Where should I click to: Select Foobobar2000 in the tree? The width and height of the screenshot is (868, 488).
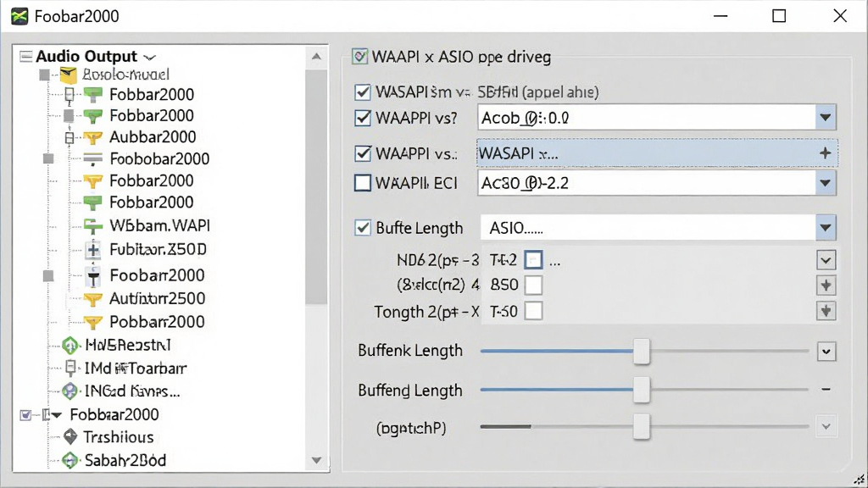159,159
